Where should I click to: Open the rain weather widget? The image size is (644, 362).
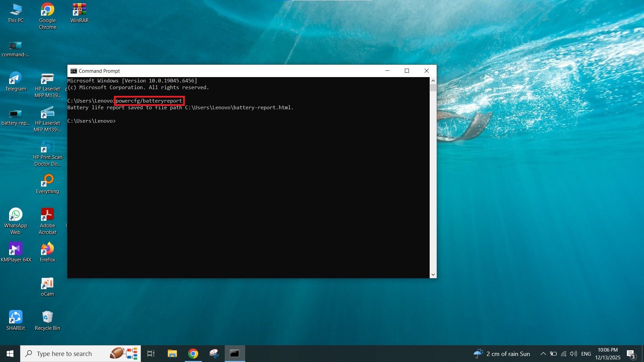tap(502, 354)
